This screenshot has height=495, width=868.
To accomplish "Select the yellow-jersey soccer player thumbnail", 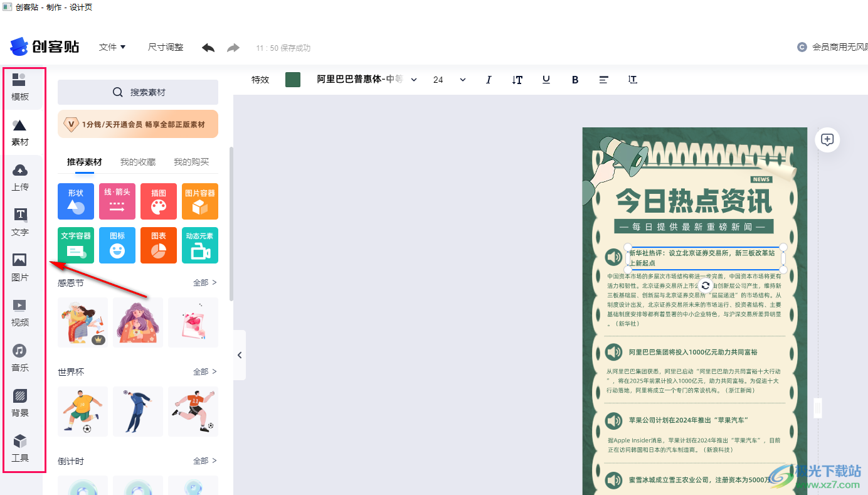I will [x=83, y=412].
